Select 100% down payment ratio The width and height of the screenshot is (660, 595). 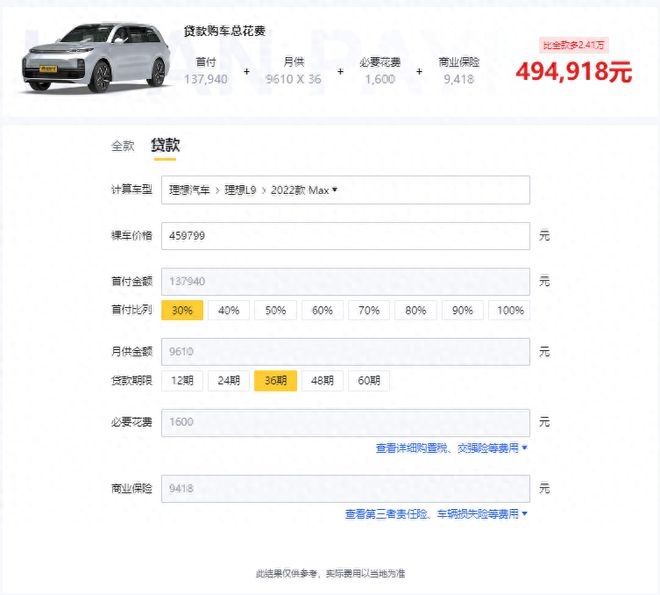click(509, 310)
